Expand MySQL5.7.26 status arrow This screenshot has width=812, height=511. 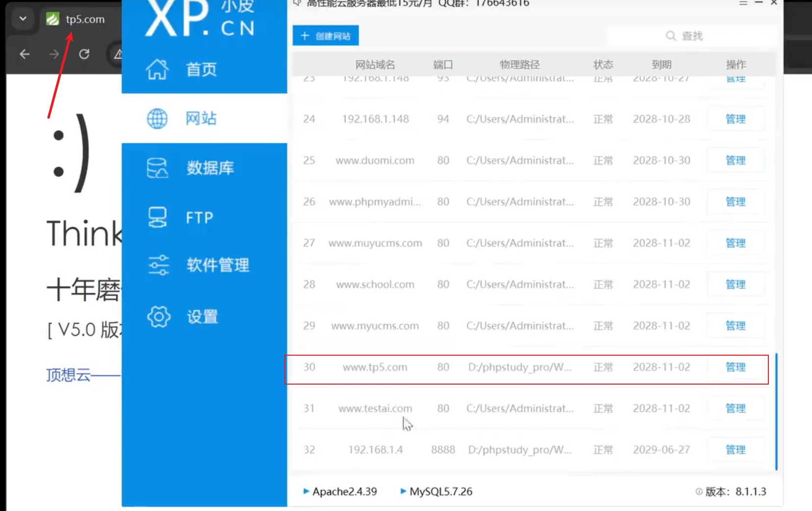click(403, 491)
